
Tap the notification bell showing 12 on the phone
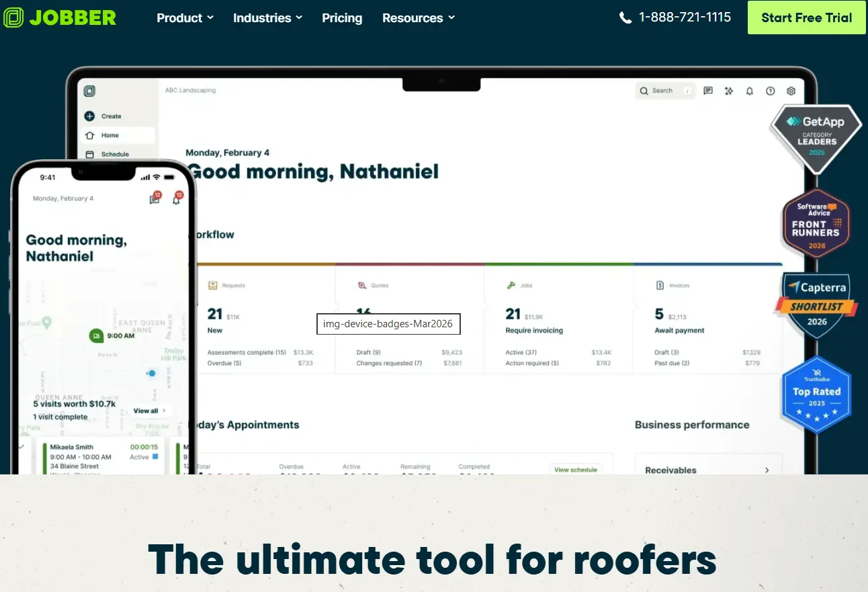pyautogui.click(x=177, y=200)
